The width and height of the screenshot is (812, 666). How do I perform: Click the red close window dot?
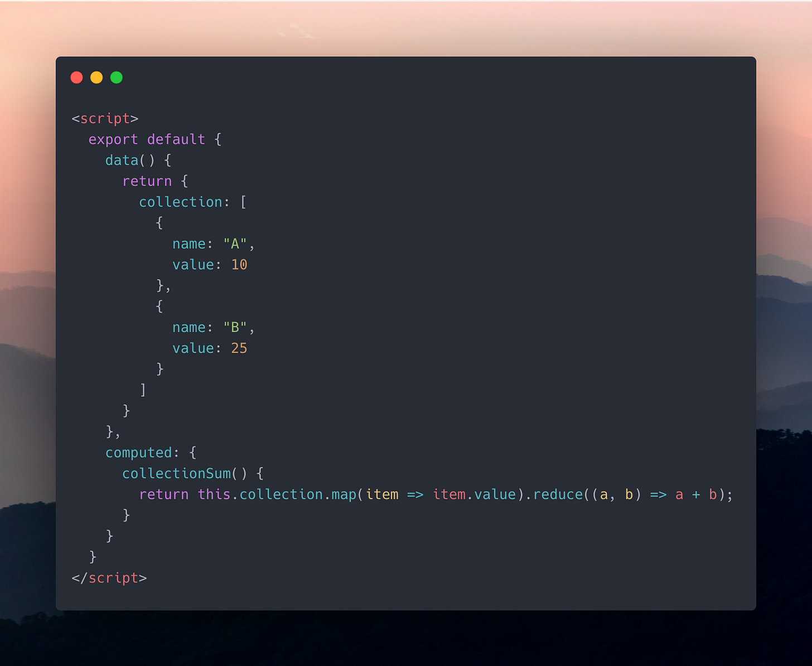click(x=77, y=77)
